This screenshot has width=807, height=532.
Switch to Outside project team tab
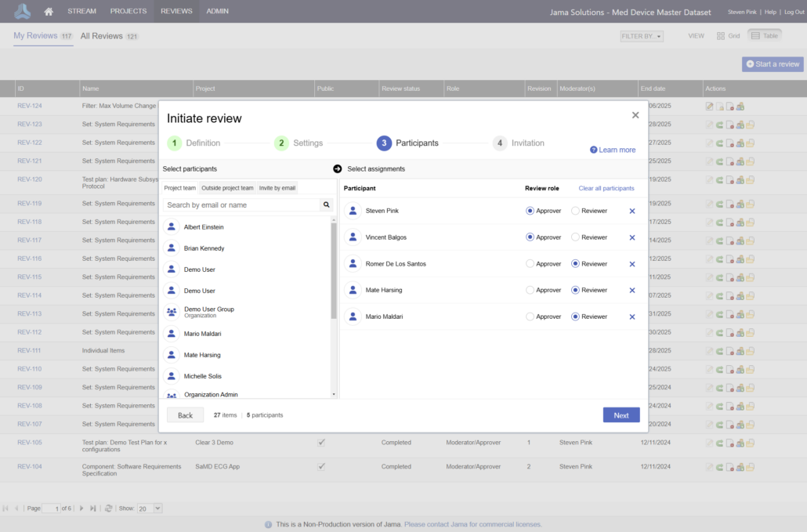point(227,188)
